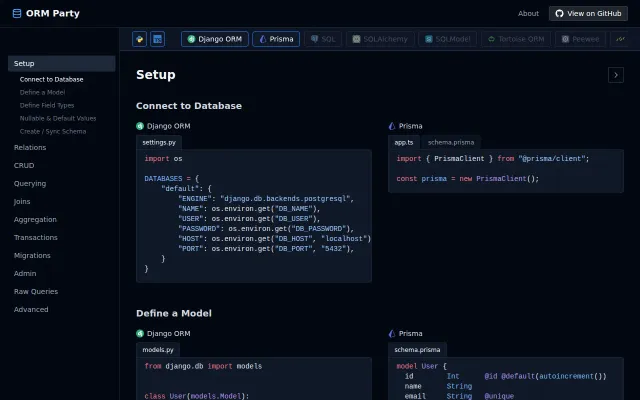Expand the CRUD sidebar section

24,165
